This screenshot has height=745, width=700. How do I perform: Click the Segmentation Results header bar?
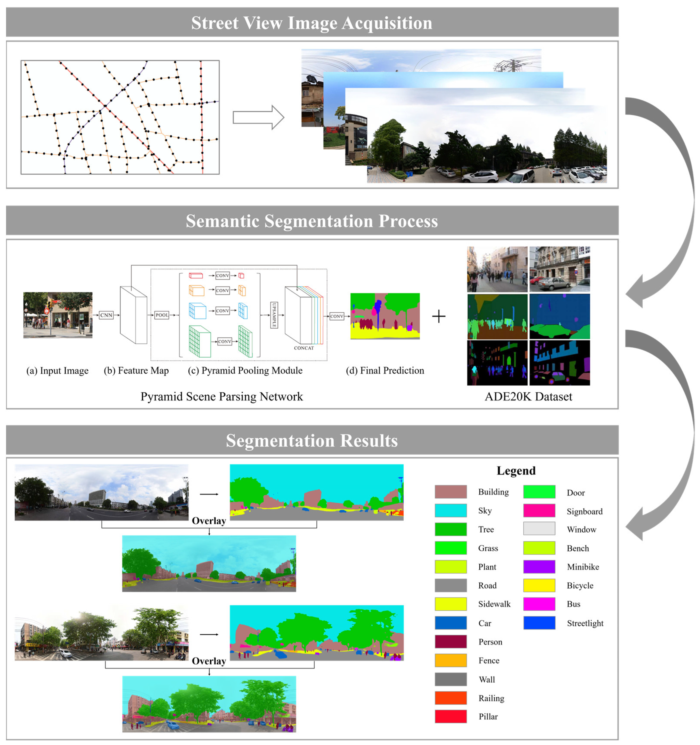[312, 440]
